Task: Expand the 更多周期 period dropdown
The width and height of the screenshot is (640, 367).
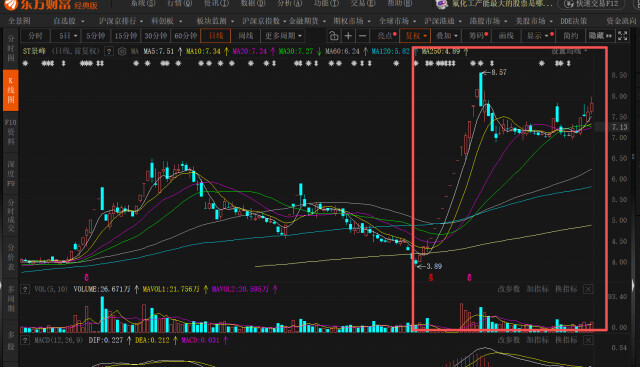Action: [283, 36]
